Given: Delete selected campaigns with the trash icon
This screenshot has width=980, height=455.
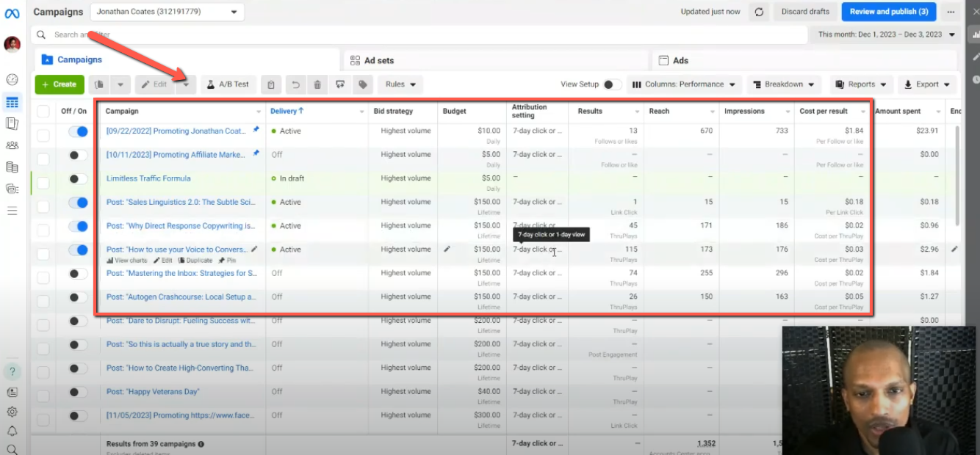Looking at the screenshot, I should click(317, 84).
